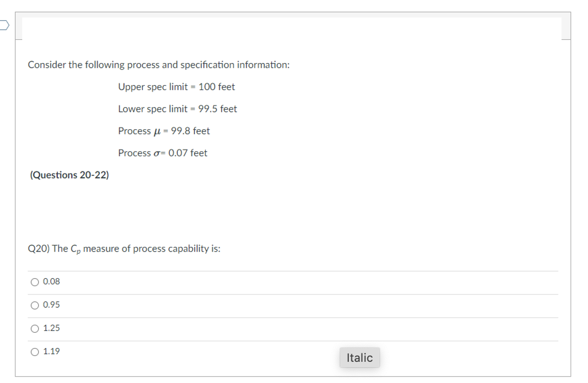Click the 0.95 answer label text

52,305
